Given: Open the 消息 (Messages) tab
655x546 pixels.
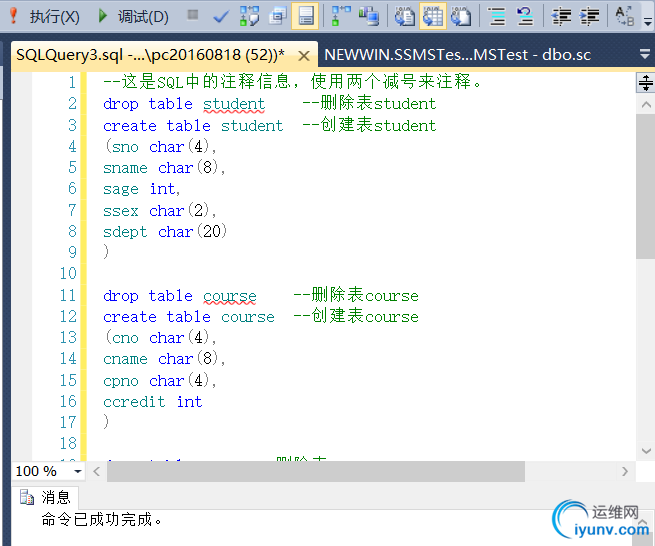Looking at the screenshot, I should pos(45,498).
